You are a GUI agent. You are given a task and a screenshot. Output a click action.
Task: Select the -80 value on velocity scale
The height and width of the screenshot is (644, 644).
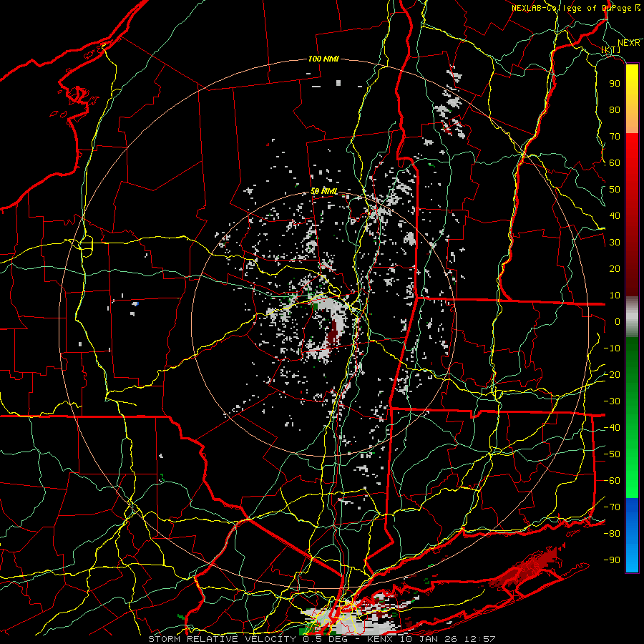[612, 534]
